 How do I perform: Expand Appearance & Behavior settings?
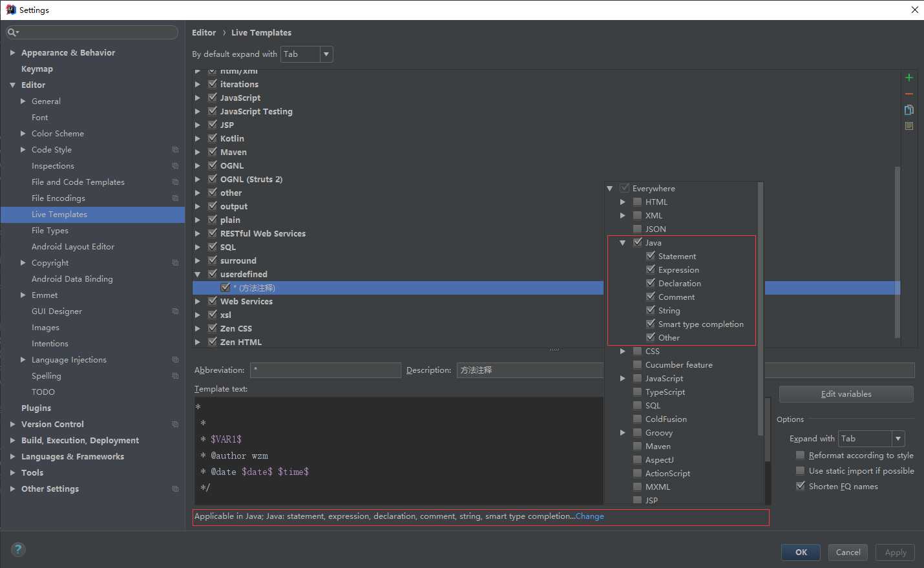point(12,53)
